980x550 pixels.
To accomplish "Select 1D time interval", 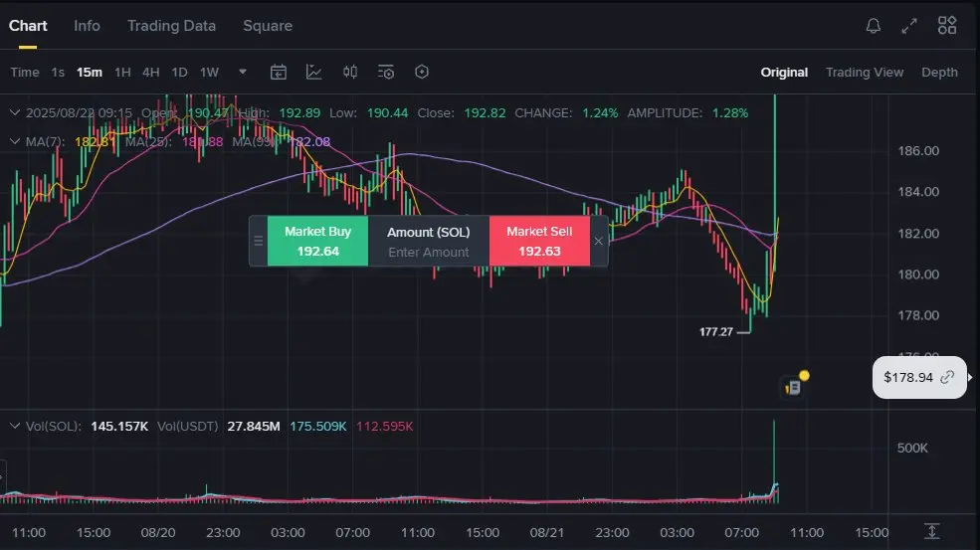I will click(179, 72).
